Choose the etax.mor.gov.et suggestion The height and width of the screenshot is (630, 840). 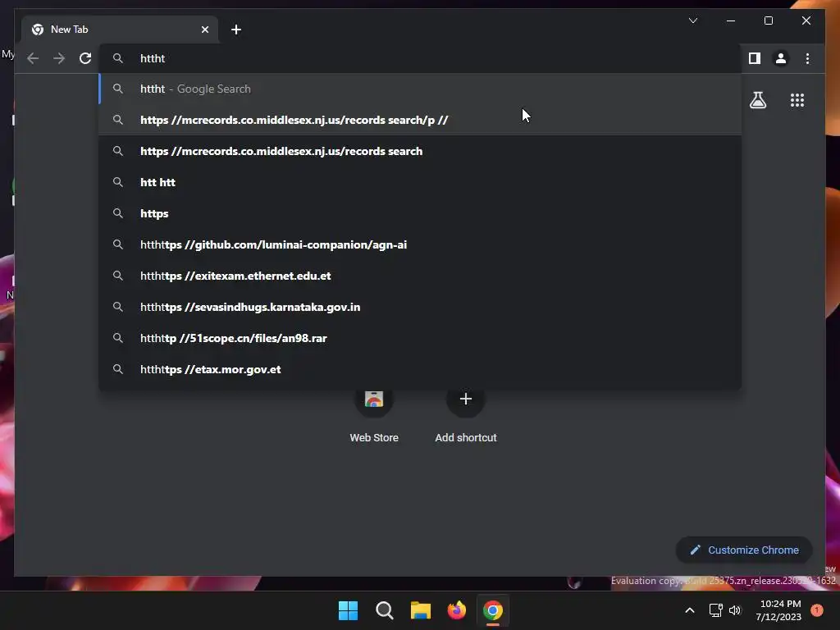(x=420, y=369)
